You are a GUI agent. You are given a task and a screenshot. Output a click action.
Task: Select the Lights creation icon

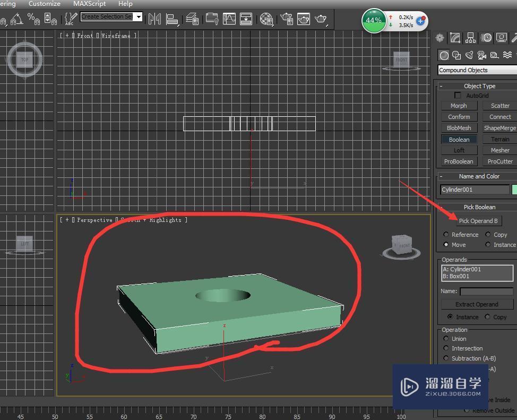coord(469,55)
